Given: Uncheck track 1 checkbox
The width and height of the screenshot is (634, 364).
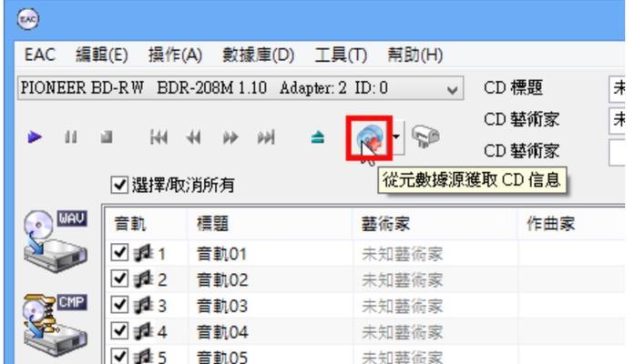Looking at the screenshot, I should click(x=119, y=252).
